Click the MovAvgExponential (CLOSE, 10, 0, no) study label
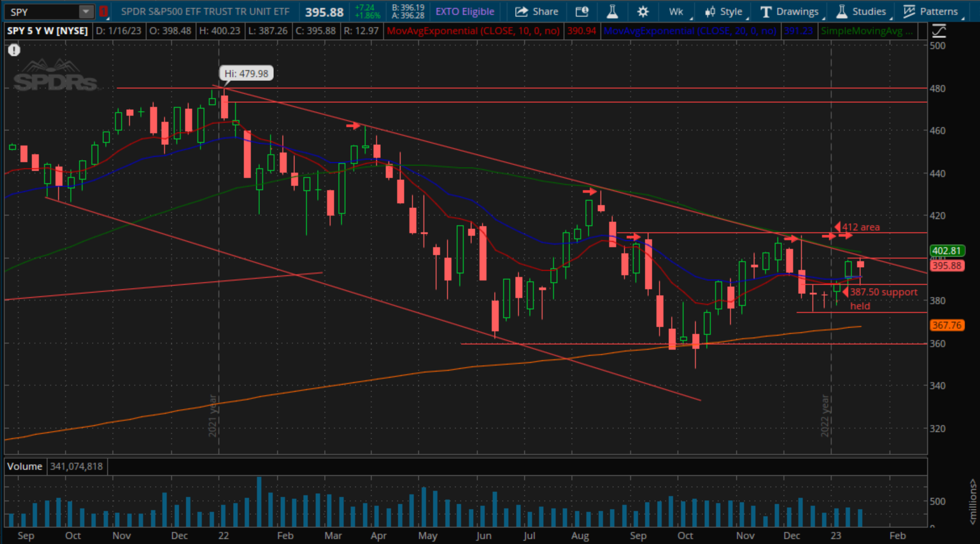 (473, 31)
